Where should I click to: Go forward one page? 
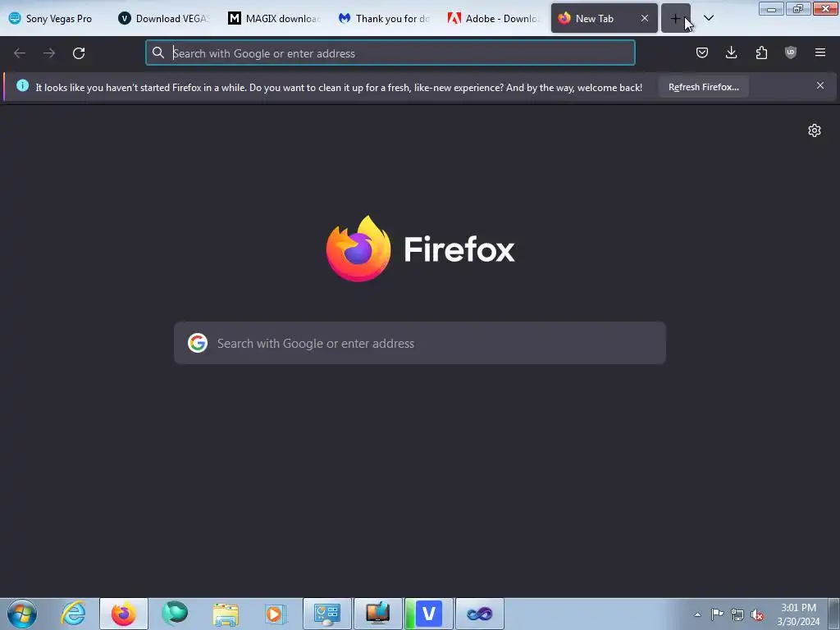[49, 53]
